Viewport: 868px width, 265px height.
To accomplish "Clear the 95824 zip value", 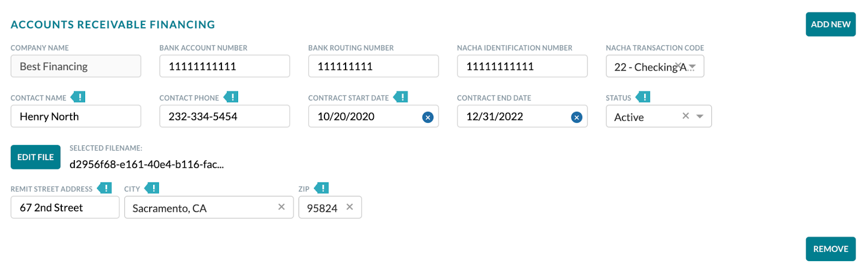I will pyautogui.click(x=350, y=207).
